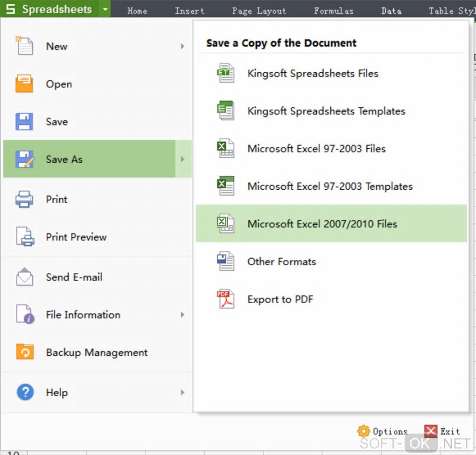The width and height of the screenshot is (476, 455).
Task: Expand the File Information submenu arrow
Action: click(182, 315)
